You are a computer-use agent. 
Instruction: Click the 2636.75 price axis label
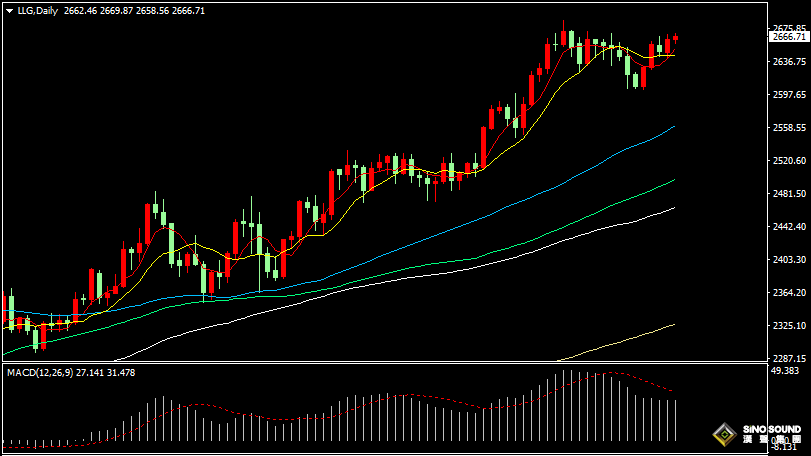coord(789,62)
